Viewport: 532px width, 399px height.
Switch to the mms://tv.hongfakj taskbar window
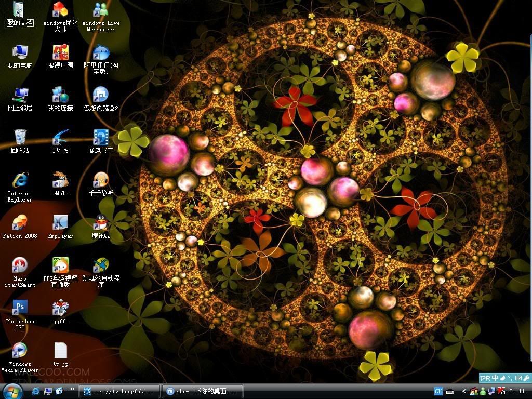pos(119,391)
